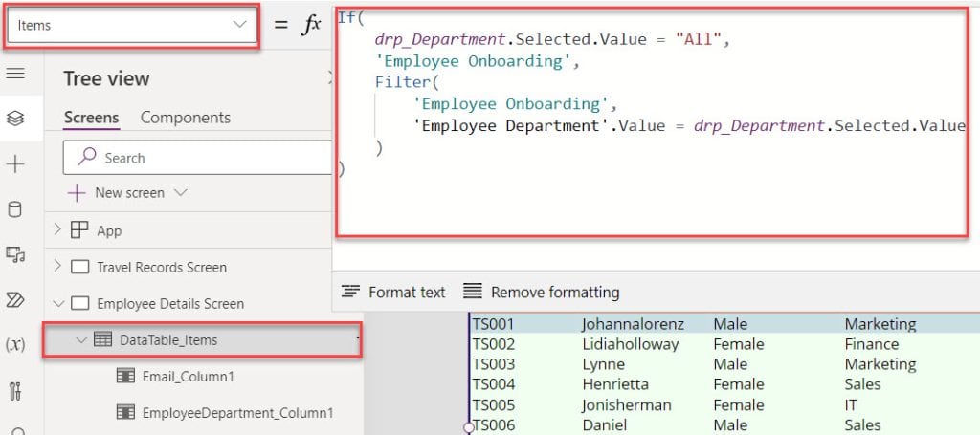The width and height of the screenshot is (980, 435).
Task: Open the Power Automate icon in sidebar
Action: tap(15, 300)
